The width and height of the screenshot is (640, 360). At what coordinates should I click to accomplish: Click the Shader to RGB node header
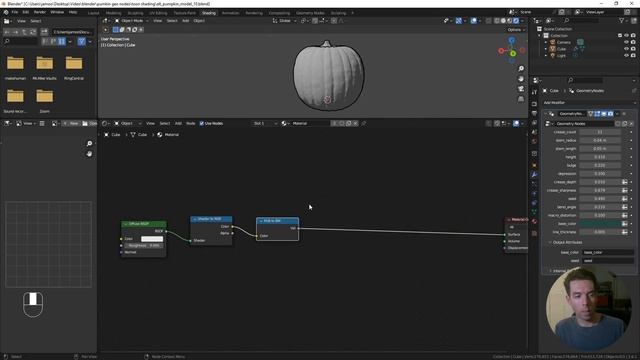point(211,219)
